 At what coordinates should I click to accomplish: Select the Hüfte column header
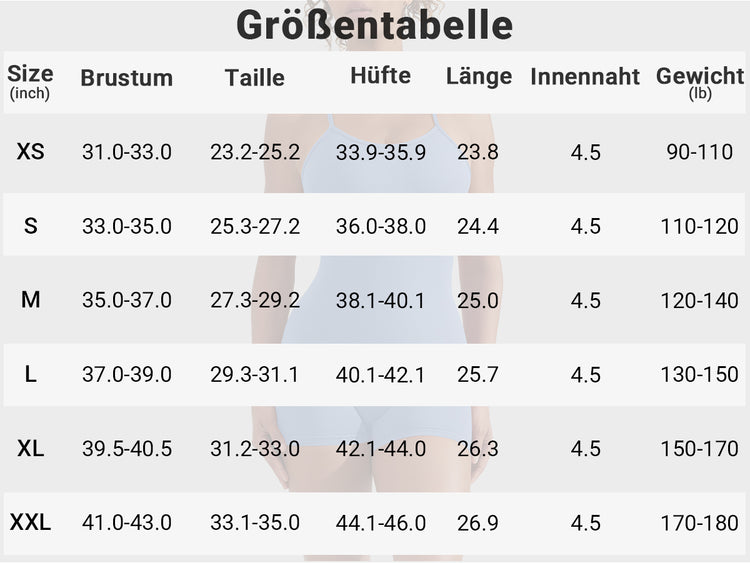(380, 76)
